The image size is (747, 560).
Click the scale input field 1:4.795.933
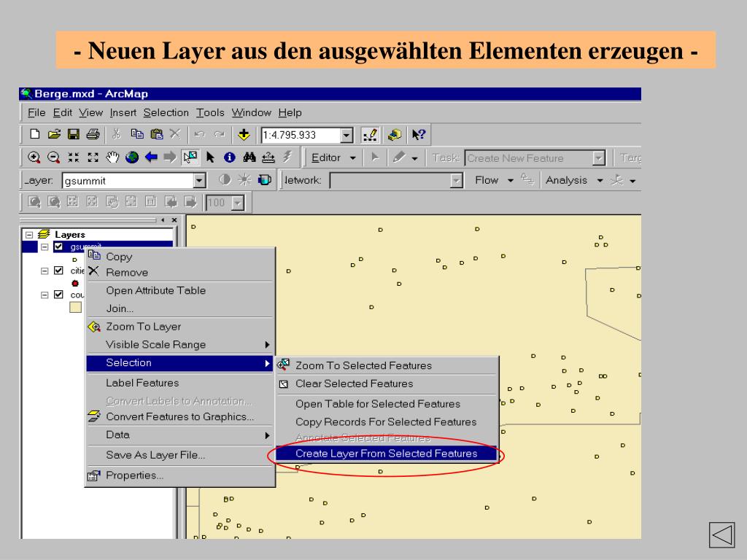coord(301,135)
